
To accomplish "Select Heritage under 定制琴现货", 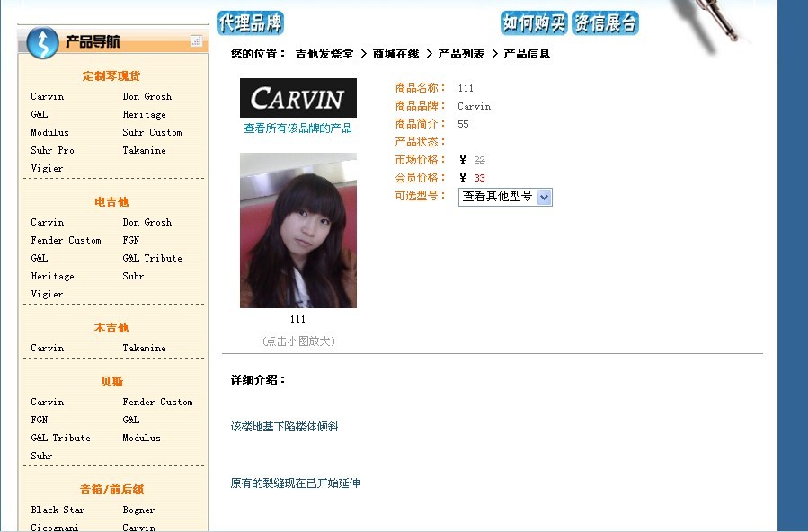I will [145, 114].
